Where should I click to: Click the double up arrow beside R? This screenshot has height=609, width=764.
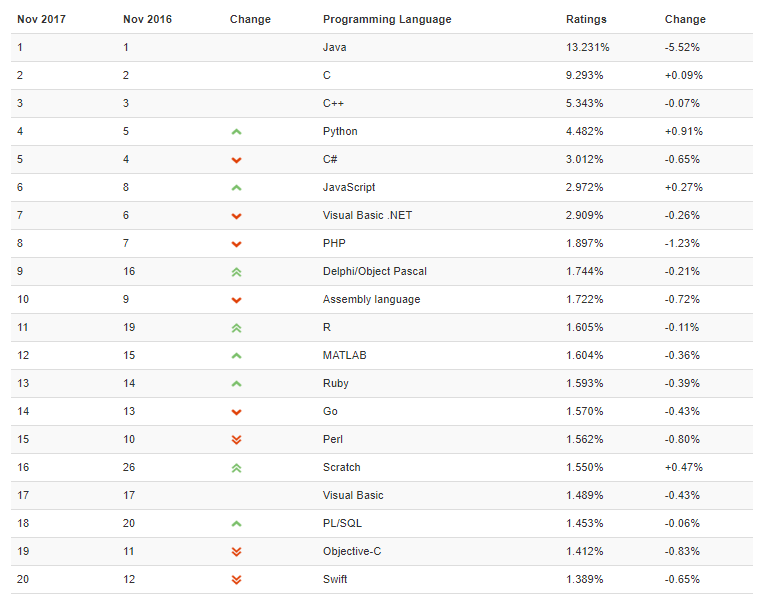click(x=236, y=327)
